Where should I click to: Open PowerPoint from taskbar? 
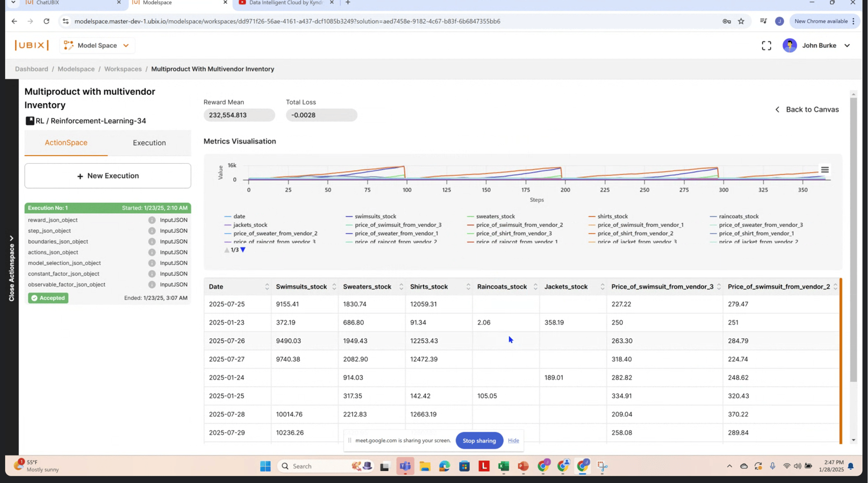click(523, 466)
